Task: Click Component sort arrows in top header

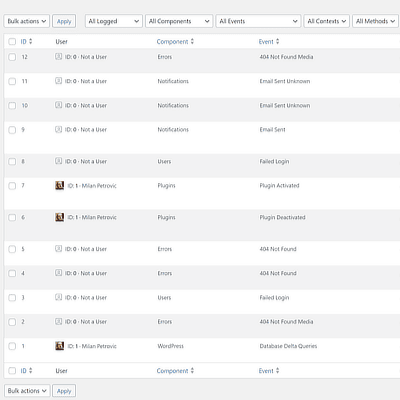Action: [192, 41]
